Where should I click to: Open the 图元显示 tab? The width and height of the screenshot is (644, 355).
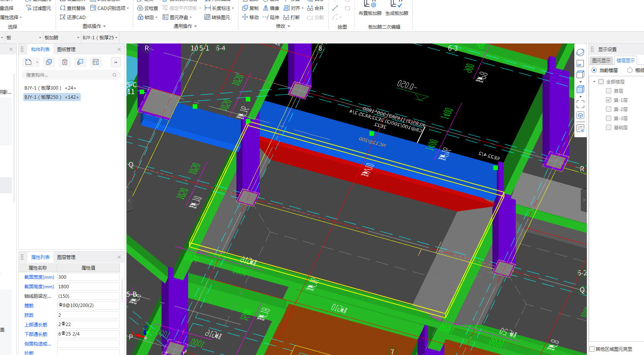click(601, 60)
